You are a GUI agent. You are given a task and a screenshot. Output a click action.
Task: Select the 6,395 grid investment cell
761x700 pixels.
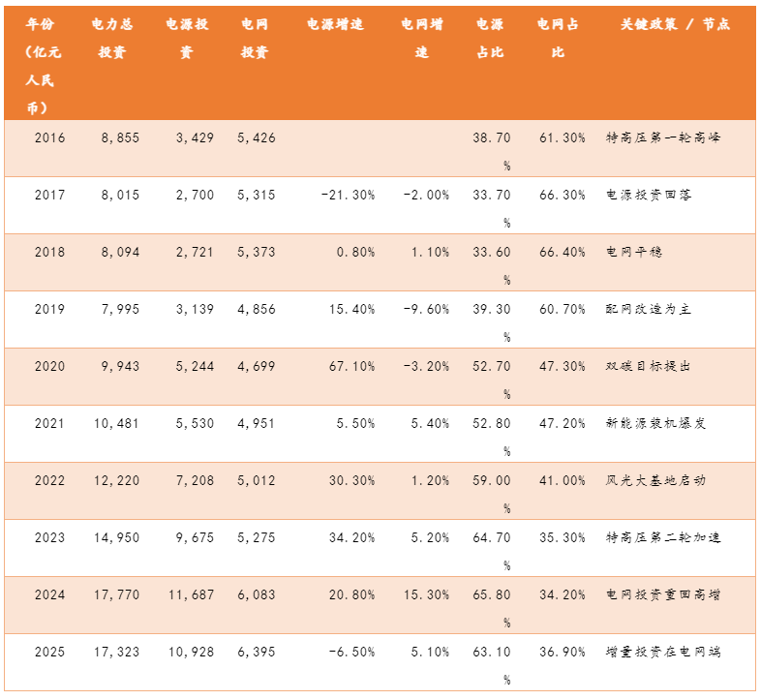[x=256, y=652]
